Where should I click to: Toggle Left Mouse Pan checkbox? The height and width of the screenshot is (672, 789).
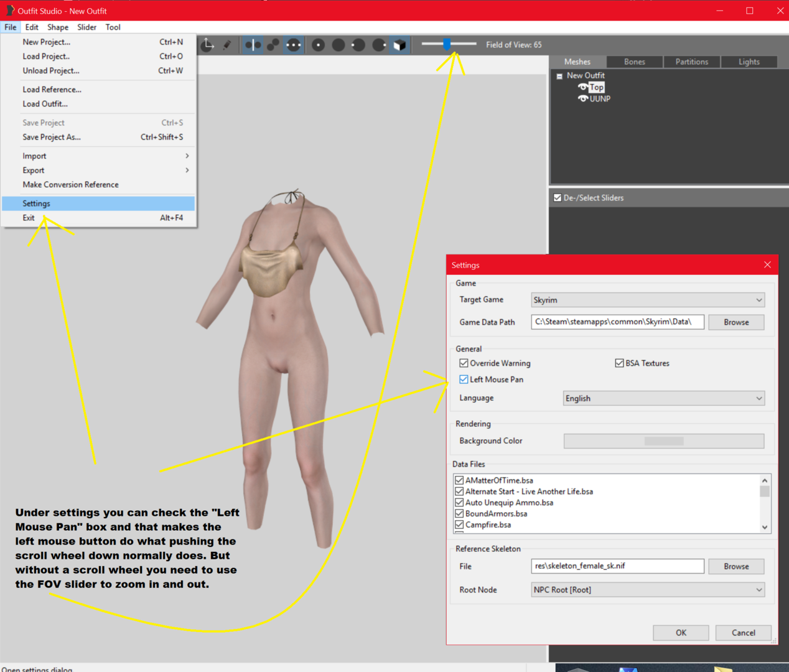tap(464, 380)
